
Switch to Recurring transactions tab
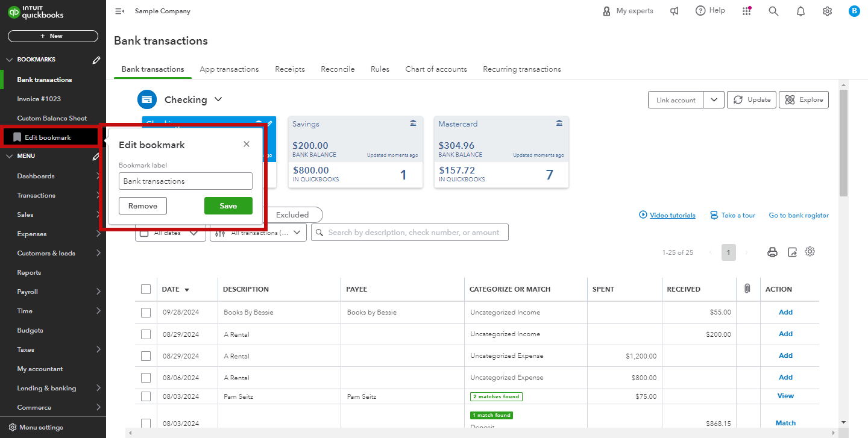(522, 69)
